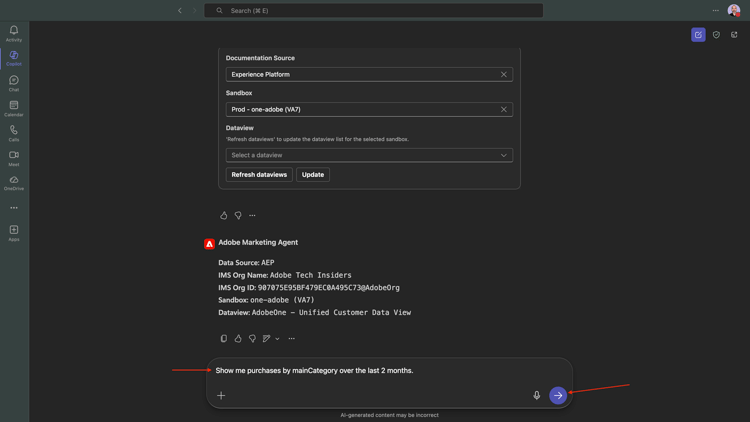Open the Calendar in the sidebar

pyautogui.click(x=14, y=109)
